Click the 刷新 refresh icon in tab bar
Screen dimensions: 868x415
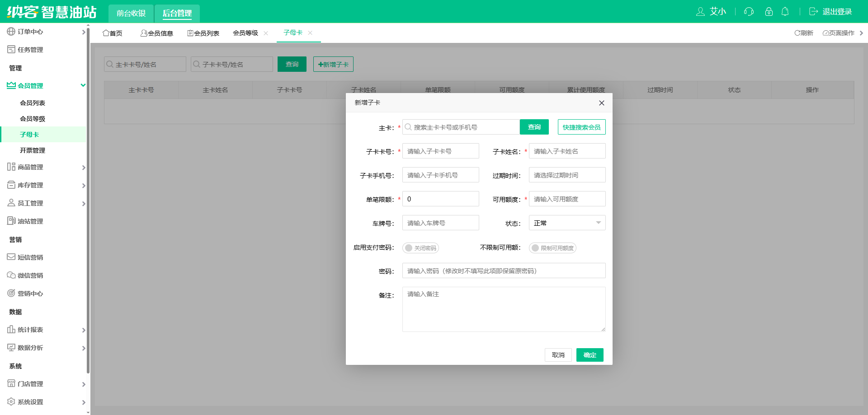point(797,33)
